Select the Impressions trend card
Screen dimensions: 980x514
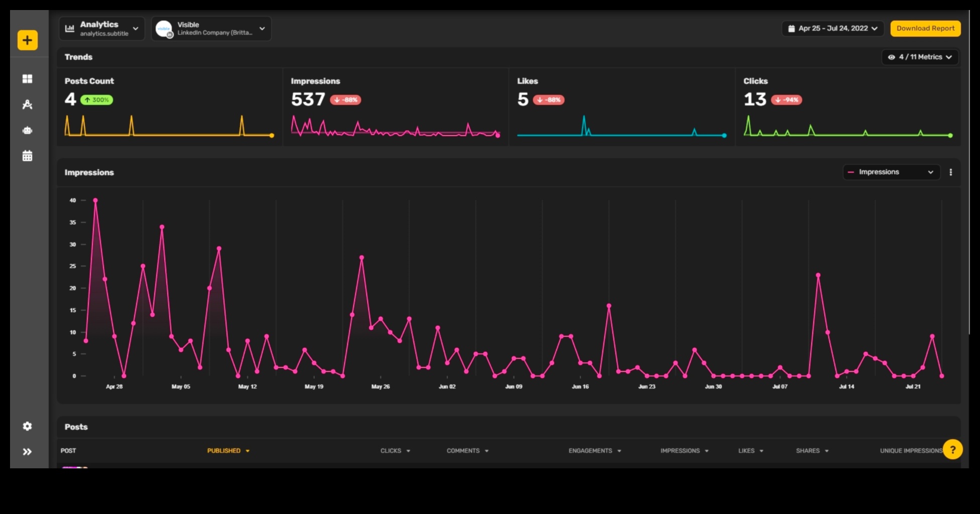[x=395, y=107]
